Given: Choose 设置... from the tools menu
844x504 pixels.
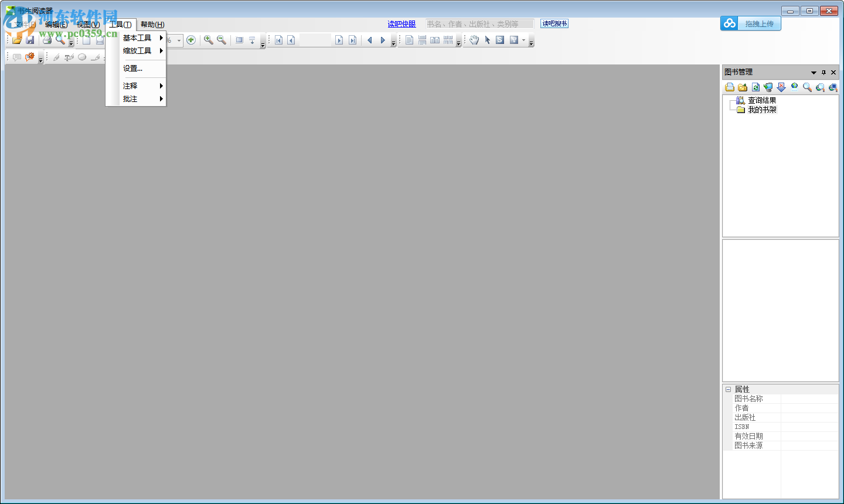Looking at the screenshot, I should click(x=142, y=68).
